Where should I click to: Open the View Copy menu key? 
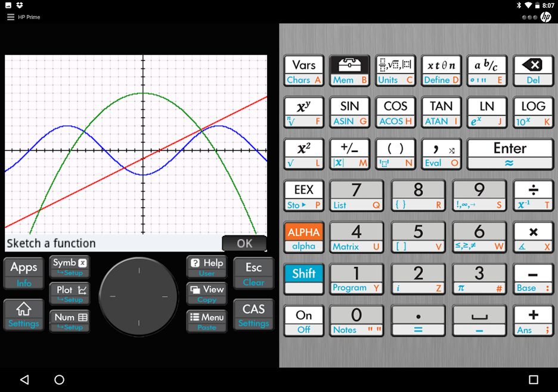point(206,293)
